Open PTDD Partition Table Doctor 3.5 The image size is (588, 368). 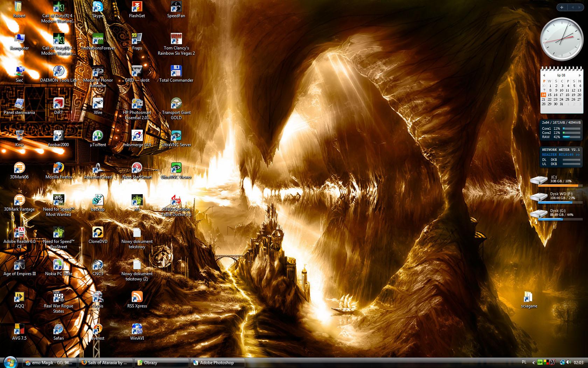point(176,206)
